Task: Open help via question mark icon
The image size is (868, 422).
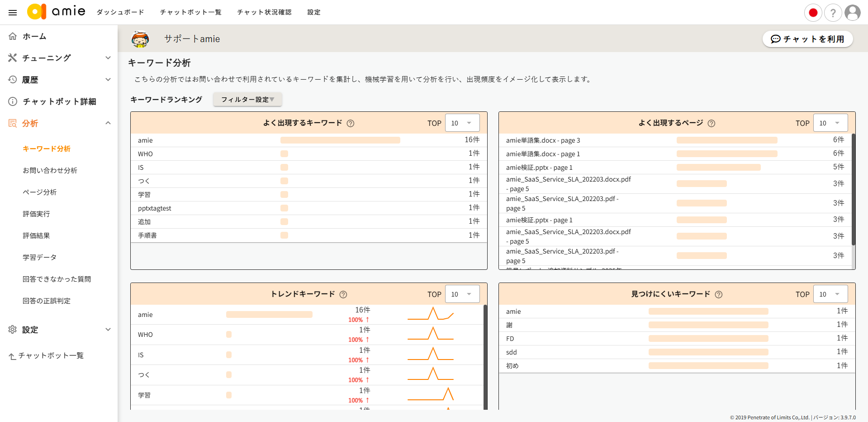Action: coord(833,13)
